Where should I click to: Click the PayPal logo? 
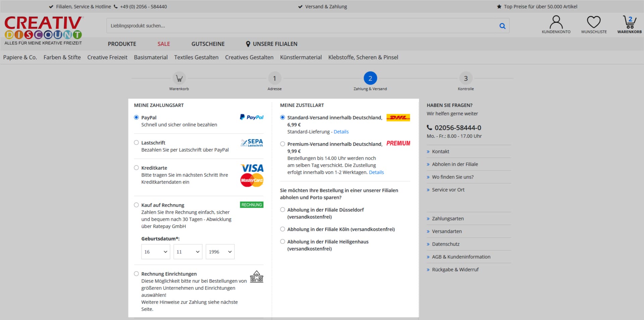point(252,117)
